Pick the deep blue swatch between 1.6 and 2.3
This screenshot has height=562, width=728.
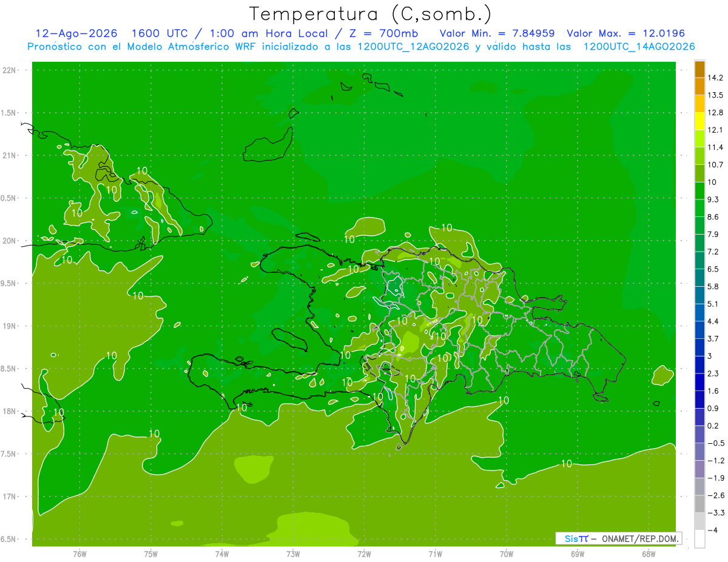coord(699,383)
